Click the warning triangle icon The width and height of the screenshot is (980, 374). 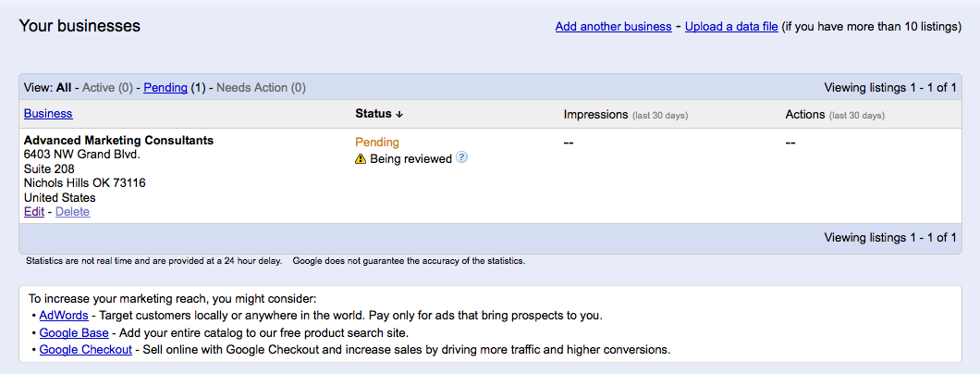click(x=361, y=159)
